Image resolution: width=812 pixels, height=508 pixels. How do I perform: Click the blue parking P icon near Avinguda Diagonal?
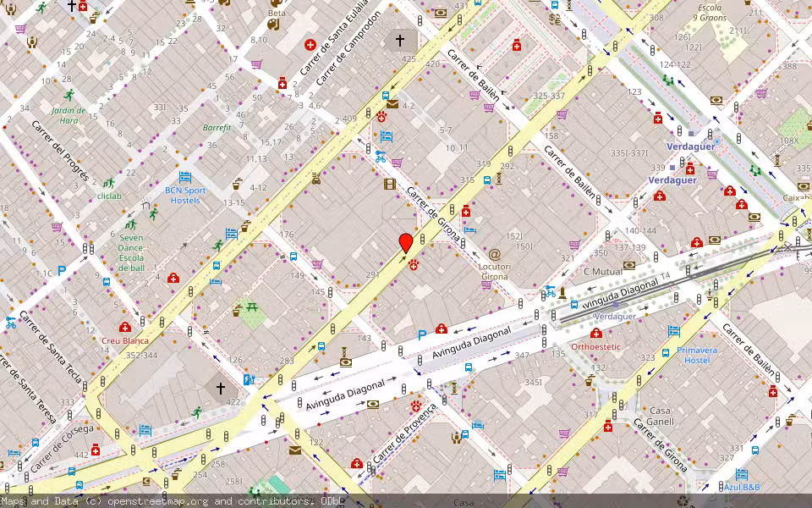click(x=421, y=334)
